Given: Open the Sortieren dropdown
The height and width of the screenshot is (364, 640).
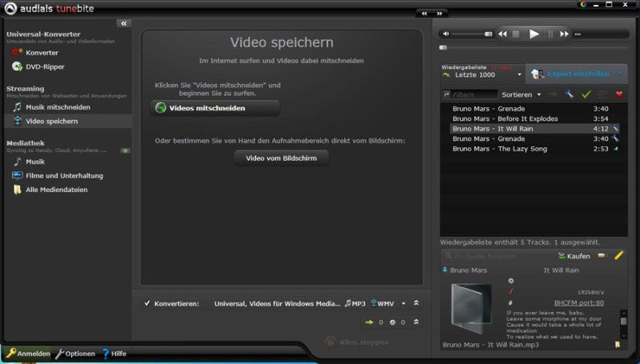Looking at the screenshot, I should pos(522,94).
